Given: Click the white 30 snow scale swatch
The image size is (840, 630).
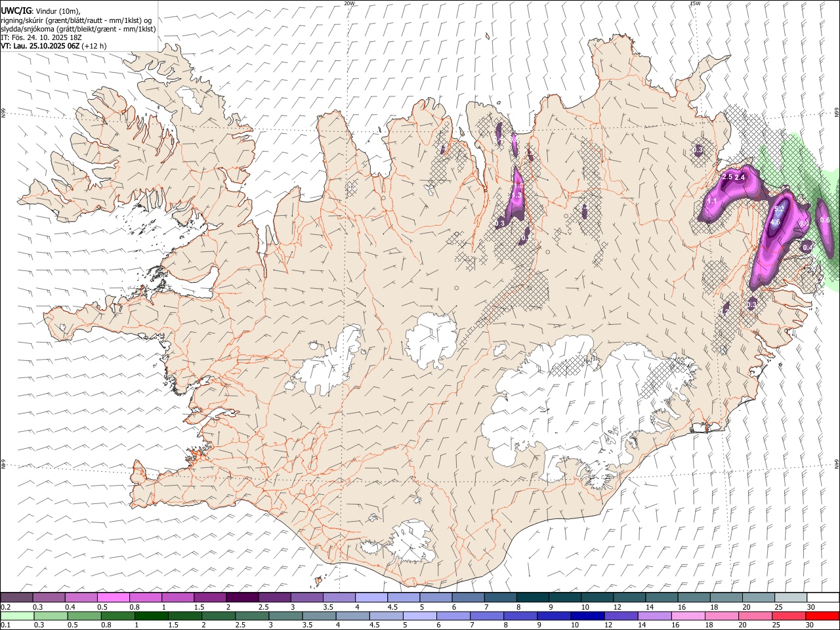Looking at the screenshot, I should (x=822, y=597).
